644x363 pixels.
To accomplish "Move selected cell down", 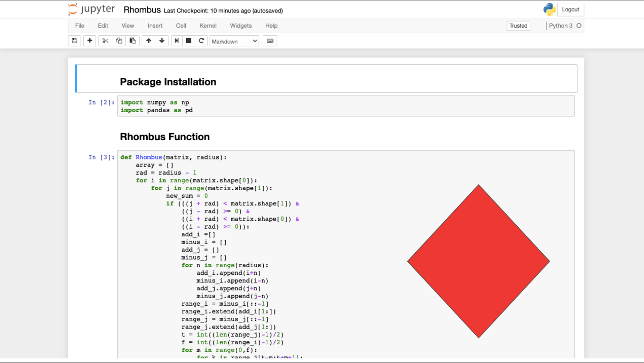I will click(x=162, y=41).
